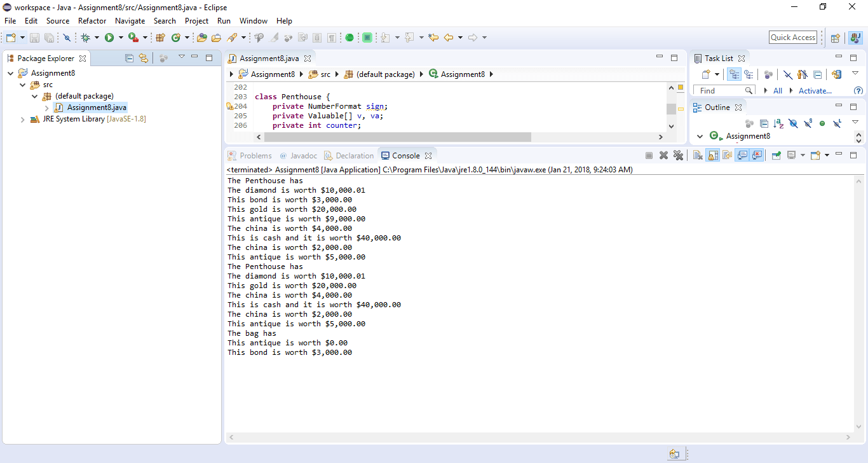The height and width of the screenshot is (463, 868).
Task: Click the New Task icon in Task List
Action: [706, 74]
